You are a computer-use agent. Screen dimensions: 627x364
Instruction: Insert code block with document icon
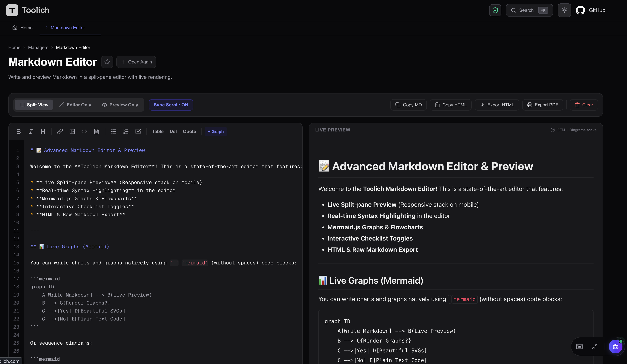97,131
